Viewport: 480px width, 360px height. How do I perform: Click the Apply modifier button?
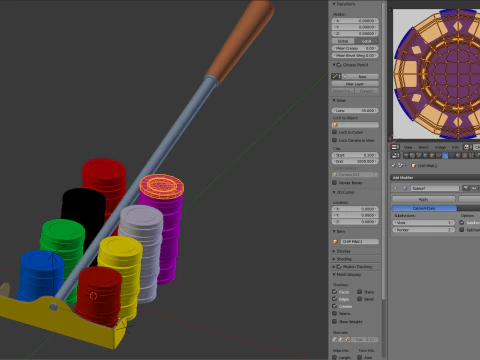[x=424, y=199]
